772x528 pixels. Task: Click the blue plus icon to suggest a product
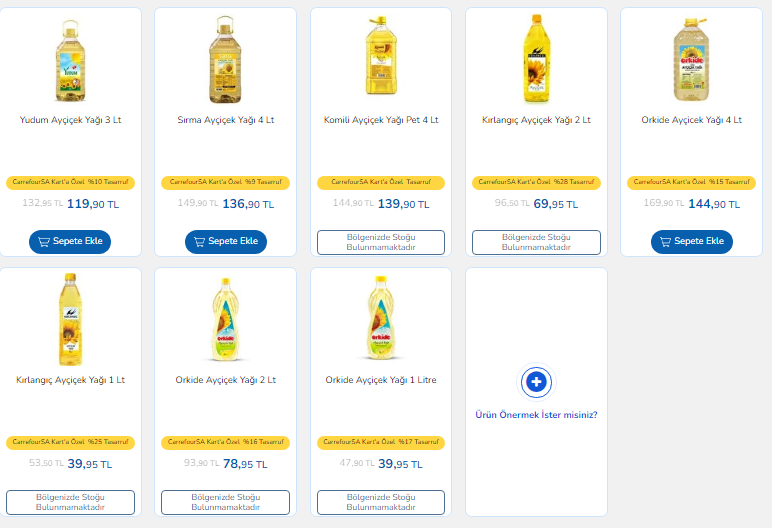click(x=536, y=381)
